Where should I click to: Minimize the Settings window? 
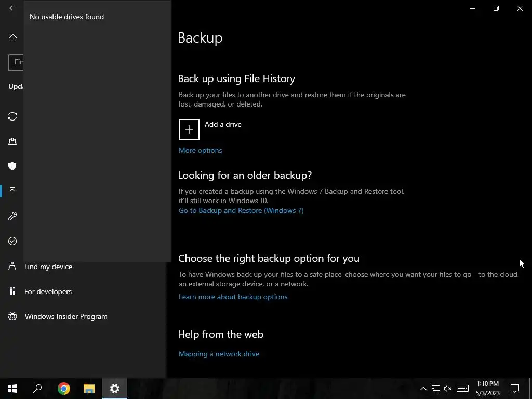tap(472, 8)
